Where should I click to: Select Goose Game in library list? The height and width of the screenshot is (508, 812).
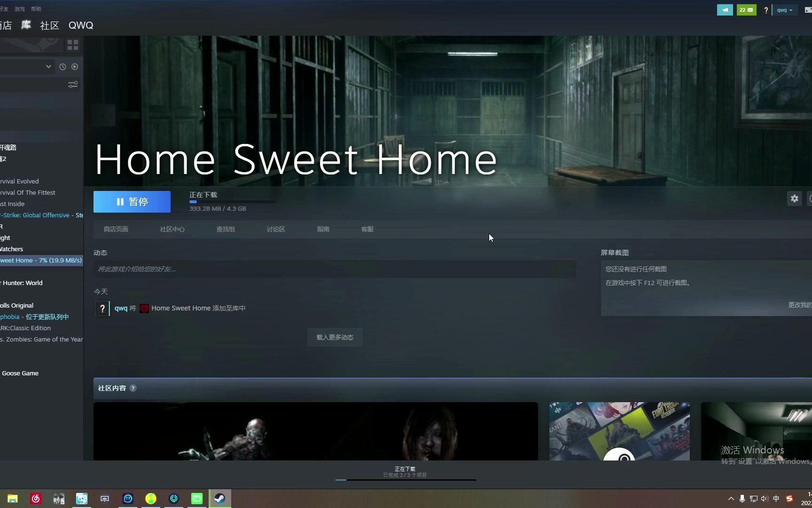(41, 373)
